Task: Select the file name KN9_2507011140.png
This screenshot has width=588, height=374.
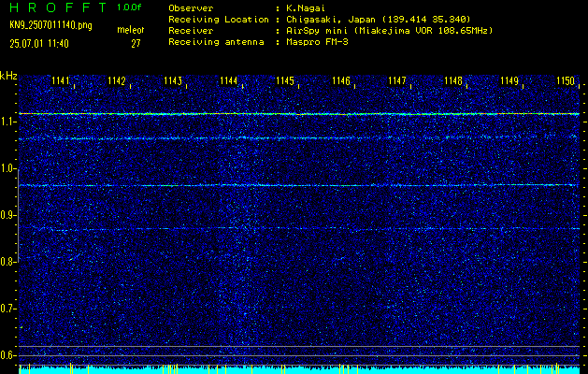Action: (x=50, y=25)
